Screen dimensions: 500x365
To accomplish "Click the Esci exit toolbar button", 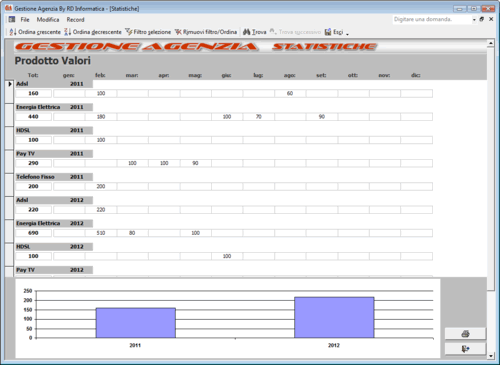I will point(334,32).
